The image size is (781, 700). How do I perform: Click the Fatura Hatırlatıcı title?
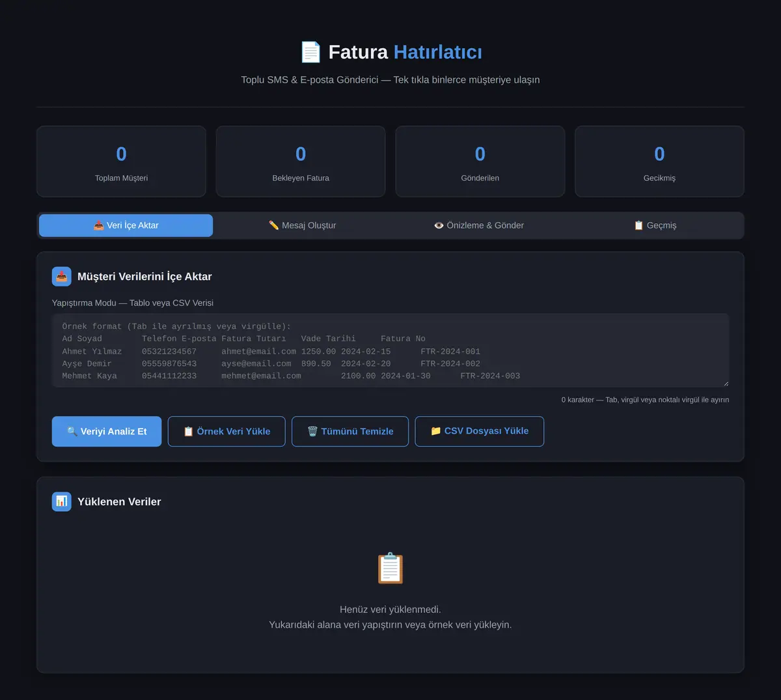[x=405, y=52]
